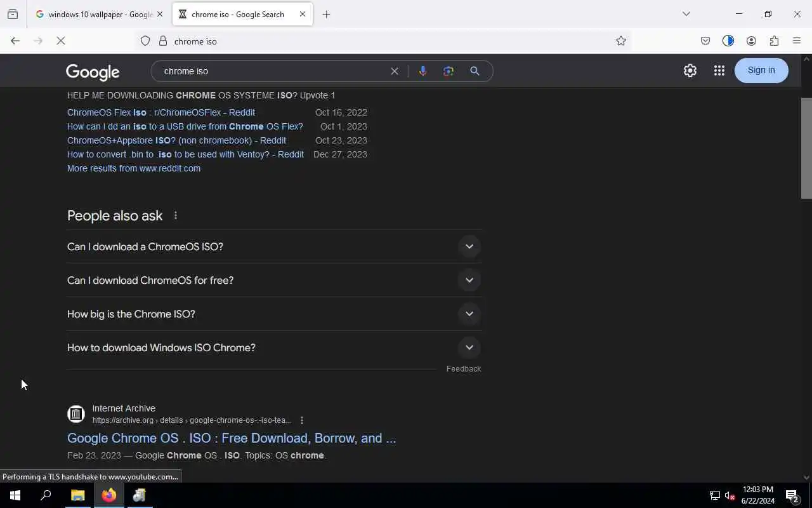Search by image with Lens icon
Viewport: 812px width, 508px height.
(x=449, y=71)
